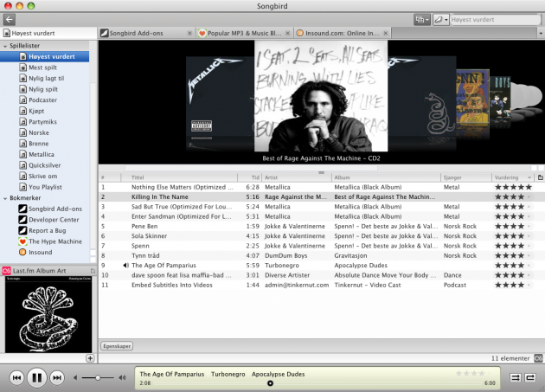Collapse the Bokmerker section
The width and height of the screenshot is (545, 392).
5,198
